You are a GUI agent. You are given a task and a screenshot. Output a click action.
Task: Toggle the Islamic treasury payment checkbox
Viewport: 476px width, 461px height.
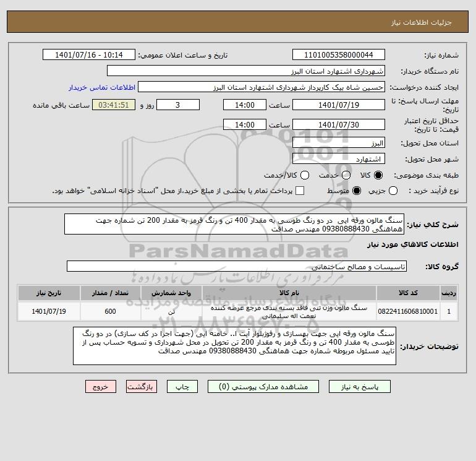(x=300, y=191)
